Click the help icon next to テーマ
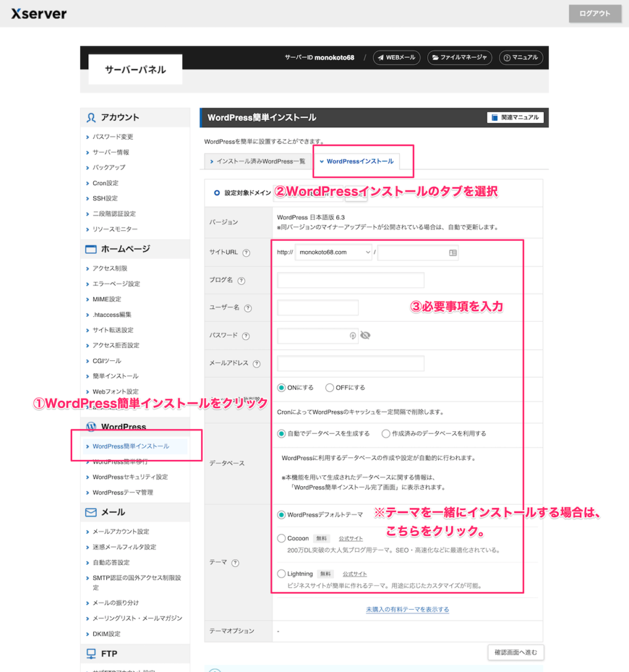The width and height of the screenshot is (629, 672). pos(235,562)
